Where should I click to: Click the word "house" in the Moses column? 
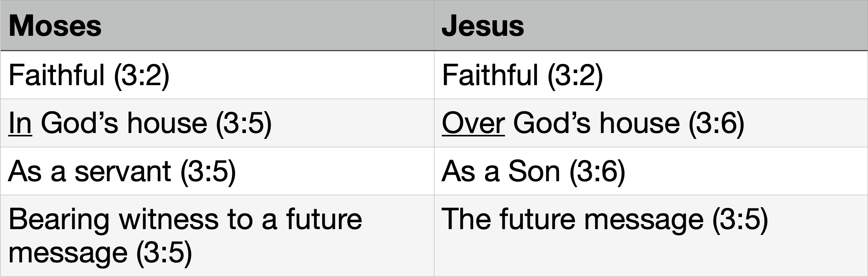(167, 123)
